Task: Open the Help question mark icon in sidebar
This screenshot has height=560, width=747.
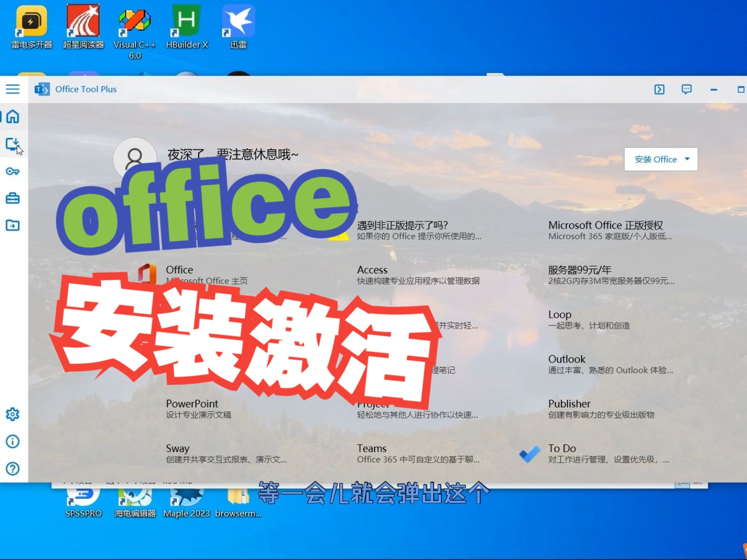Action: coord(12,469)
